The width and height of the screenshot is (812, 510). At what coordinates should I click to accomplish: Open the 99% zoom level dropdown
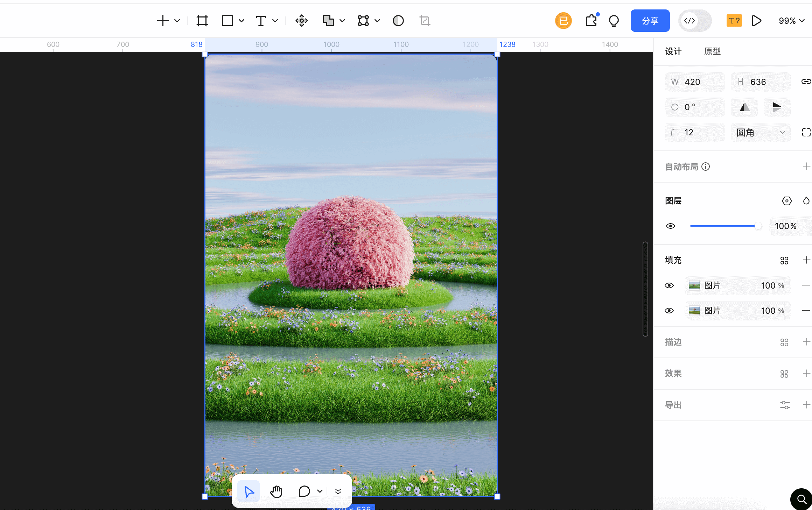[x=791, y=21]
